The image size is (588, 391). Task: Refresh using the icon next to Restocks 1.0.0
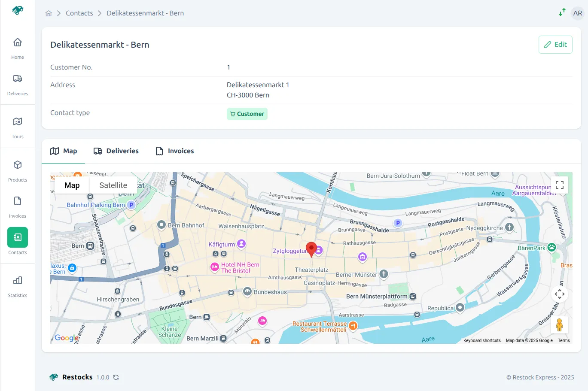(x=116, y=377)
